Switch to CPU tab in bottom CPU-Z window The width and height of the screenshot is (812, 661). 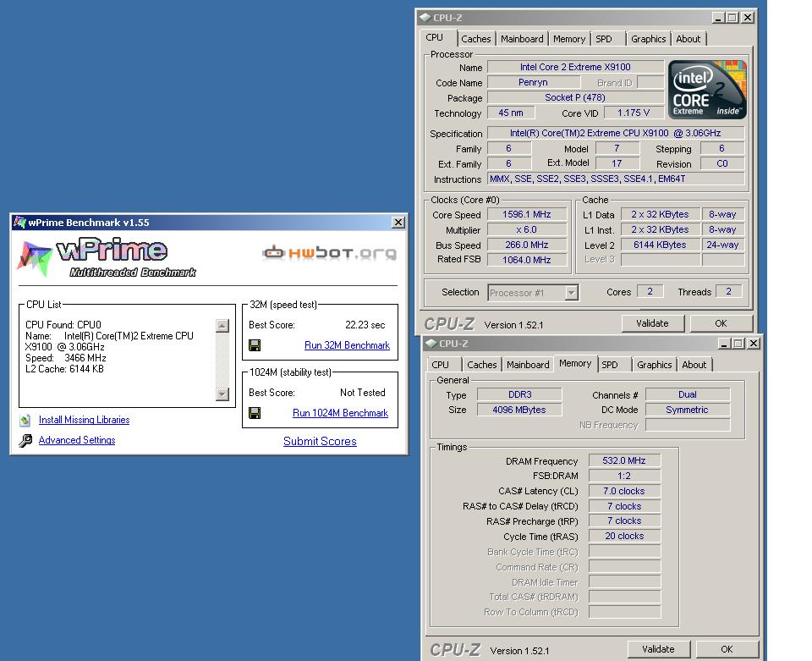[x=440, y=365]
